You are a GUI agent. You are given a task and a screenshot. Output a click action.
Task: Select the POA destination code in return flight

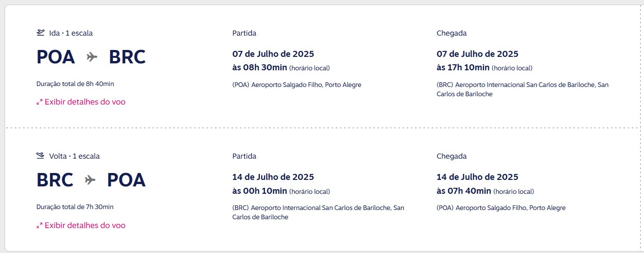click(x=126, y=180)
